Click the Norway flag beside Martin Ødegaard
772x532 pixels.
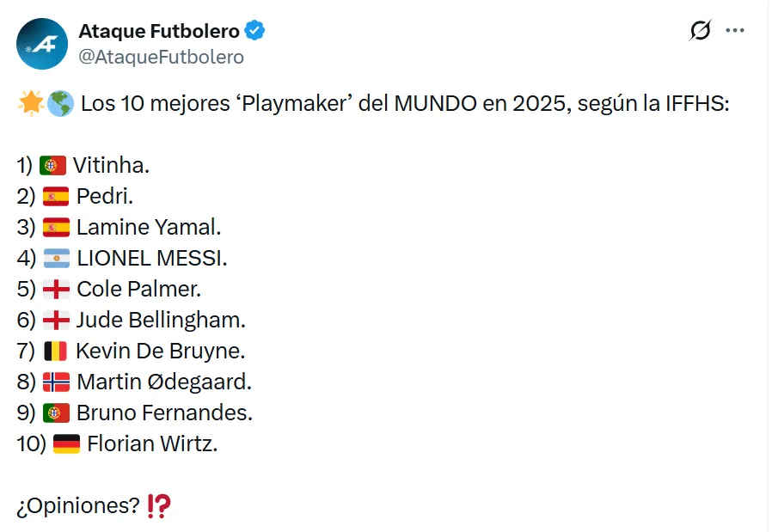(56, 382)
